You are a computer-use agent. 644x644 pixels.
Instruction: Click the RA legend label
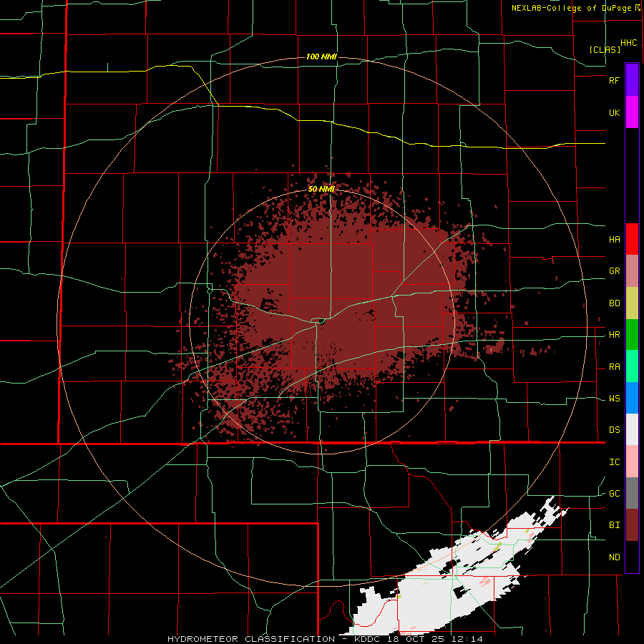click(614, 367)
